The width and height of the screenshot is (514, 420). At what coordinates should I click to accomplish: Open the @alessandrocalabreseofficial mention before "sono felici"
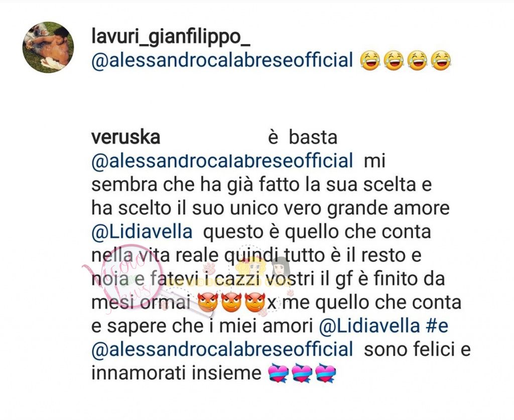222,349
